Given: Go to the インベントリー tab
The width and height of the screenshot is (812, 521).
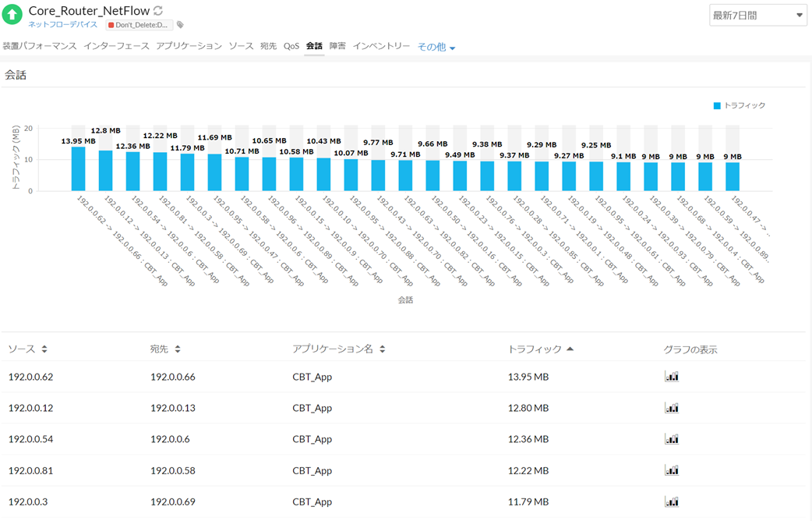Looking at the screenshot, I should point(381,46).
